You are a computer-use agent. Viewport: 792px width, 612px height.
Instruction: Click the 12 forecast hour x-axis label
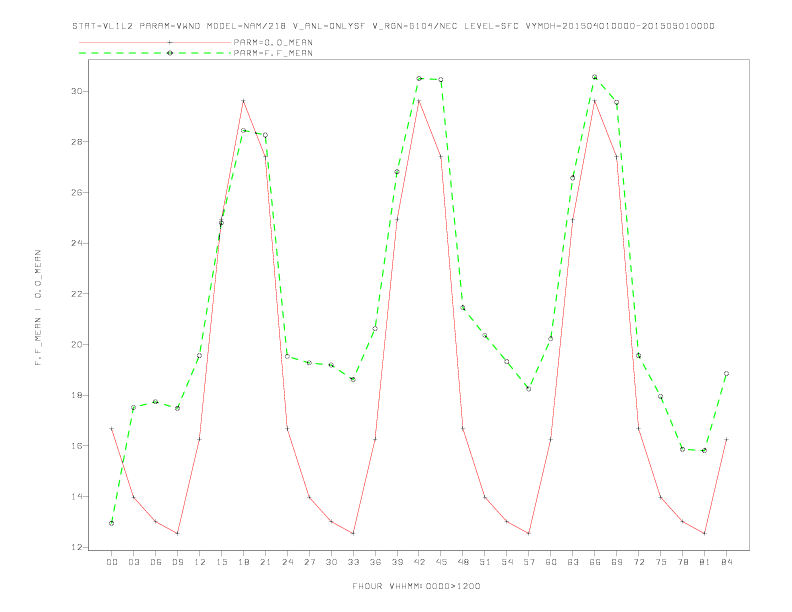[200, 562]
